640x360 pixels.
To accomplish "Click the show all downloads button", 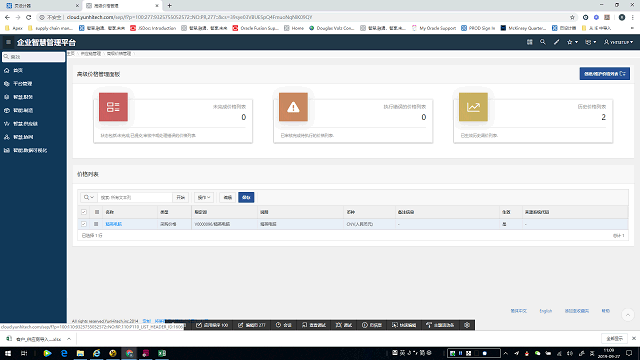I will point(614,339).
